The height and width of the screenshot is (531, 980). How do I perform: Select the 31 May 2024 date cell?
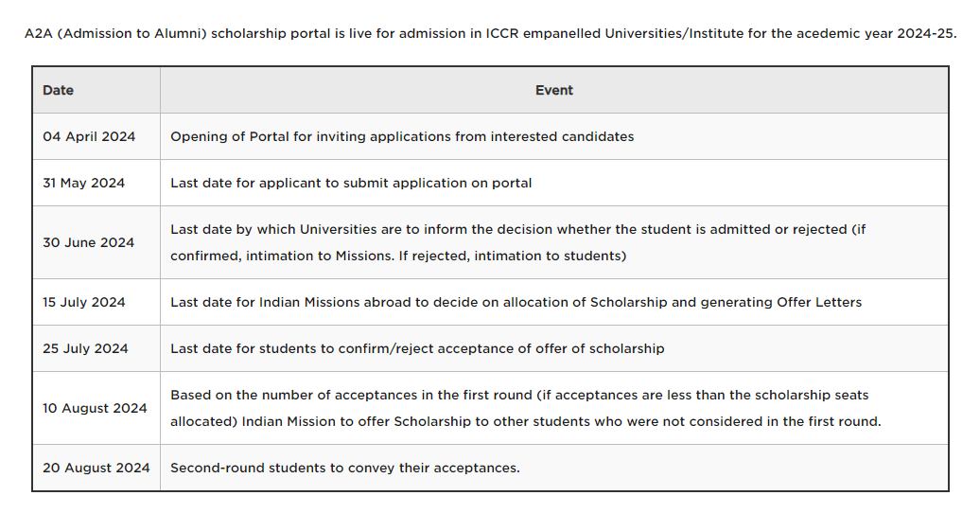(x=96, y=183)
